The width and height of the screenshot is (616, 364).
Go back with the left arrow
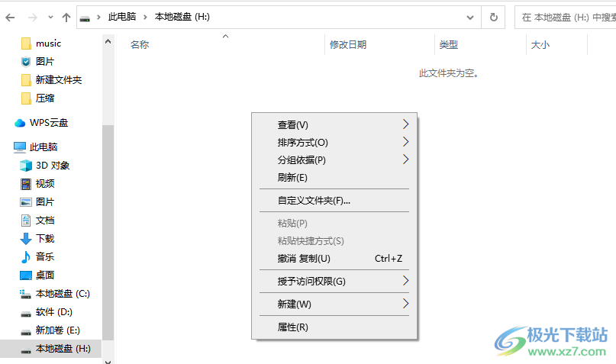click(10, 18)
